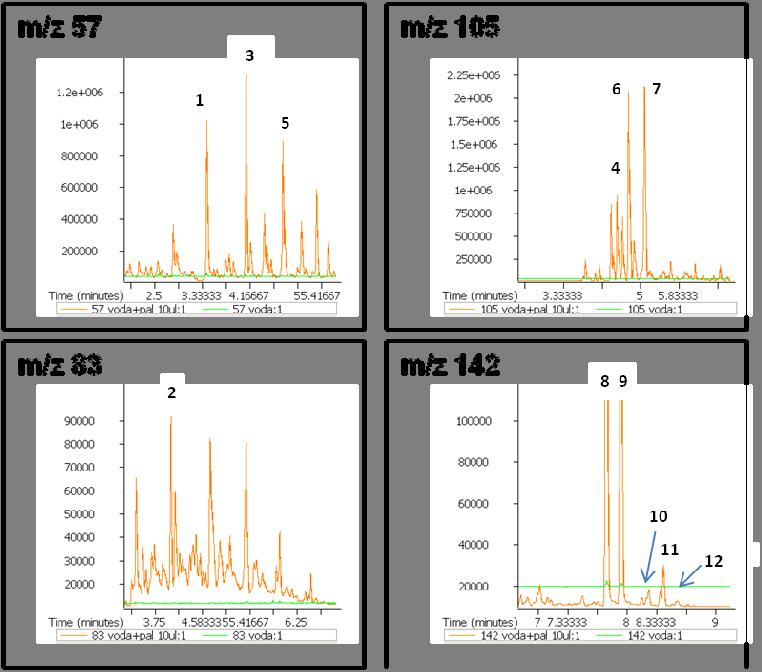Screen dimensions: 762x672
Task: Click the "90000" y-axis value
Action: (x=79, y=421)
